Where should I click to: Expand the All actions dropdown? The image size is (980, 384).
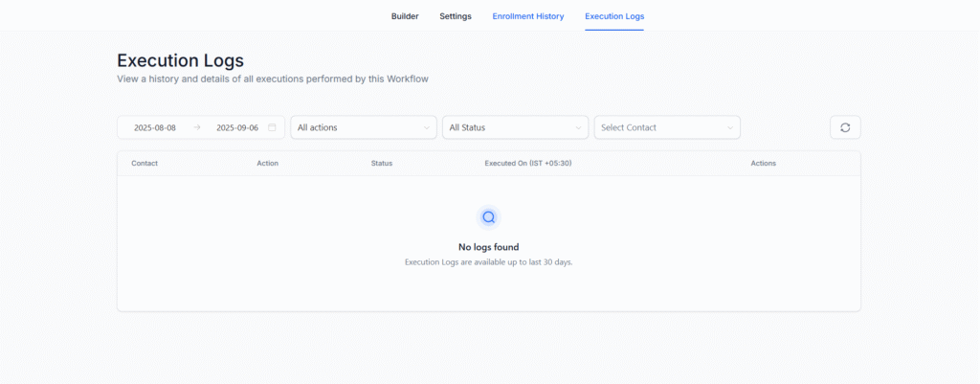click(364, 127)
